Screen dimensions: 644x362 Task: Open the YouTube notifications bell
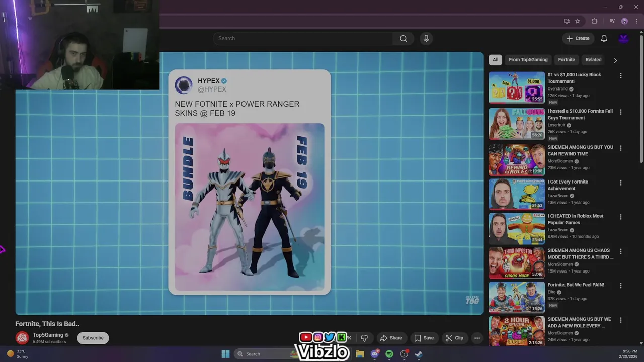click(604, 39)
